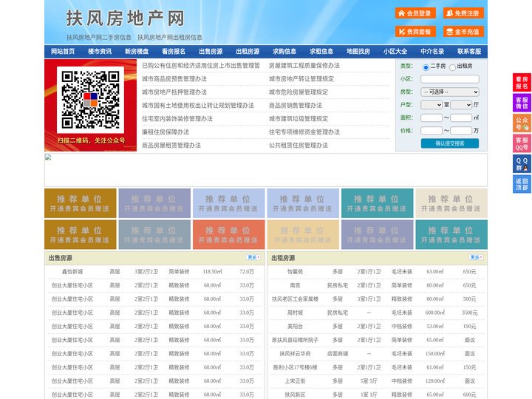This screenshot has height=399, width=532.
Task: Click the maximum 面积 input field
Action: pyautogui.click(x=461, y=117)
